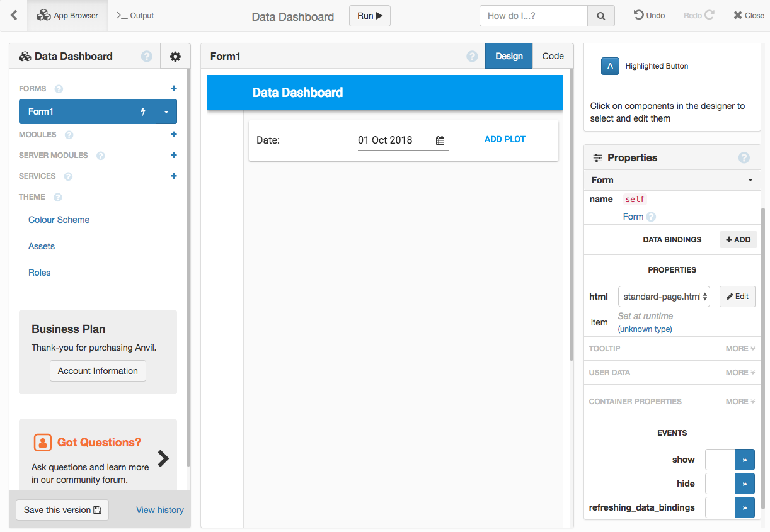The width and height of the screenshot is (770, 532).
Task: Switch to the Code tab
Action: click(553, 56)
